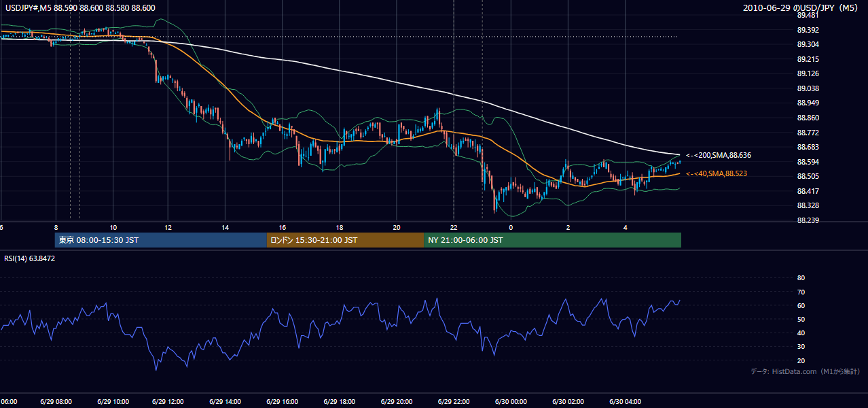Click the 40 SMA label showing 88.523
The width and height of the screenshot is (868, 408).
click(x=716, y=174)
